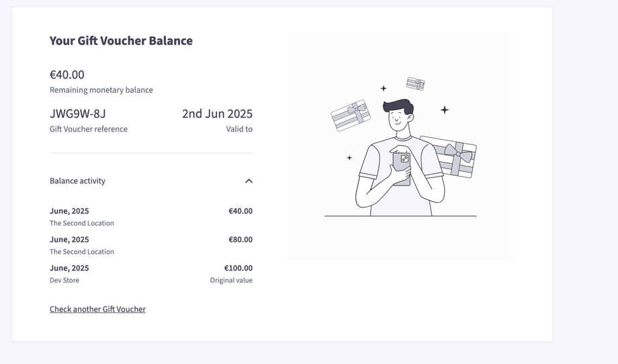Click the 2nd Jun 2025 expiry date
The height and width of the screenshot is (364, 618).
click(217, 113)
